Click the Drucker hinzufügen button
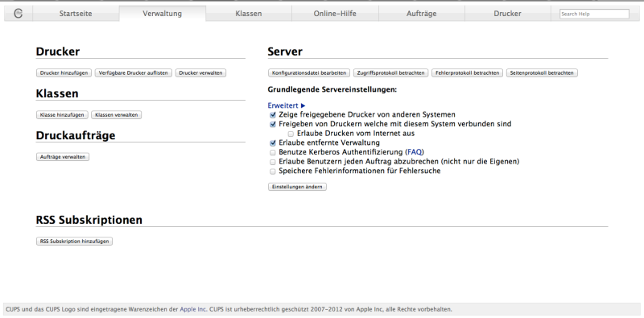The width and height of the screenshot is (644, 318). (x=64, y=72)
